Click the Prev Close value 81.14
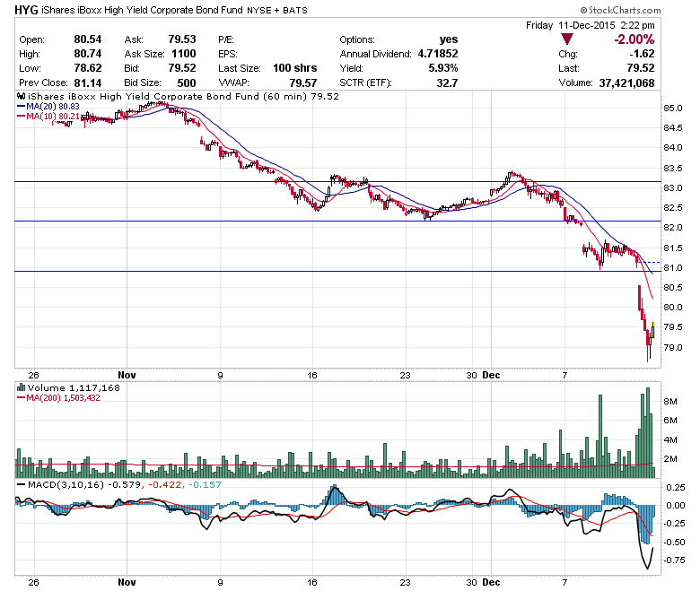This screenshot has height=591, width=700. 86,83
